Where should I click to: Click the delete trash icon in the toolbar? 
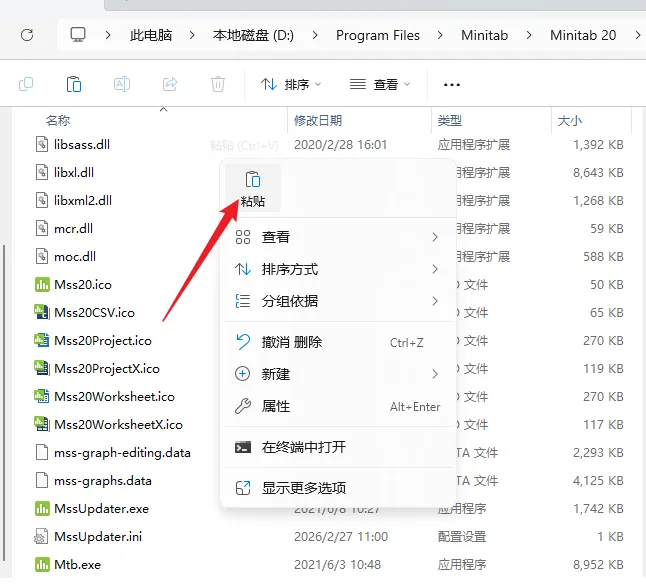pyautogui.click(x=218, y=84)
